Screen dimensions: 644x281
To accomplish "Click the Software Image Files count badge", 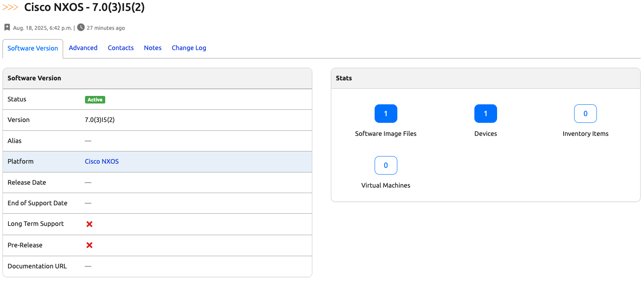I will [386, 114].
